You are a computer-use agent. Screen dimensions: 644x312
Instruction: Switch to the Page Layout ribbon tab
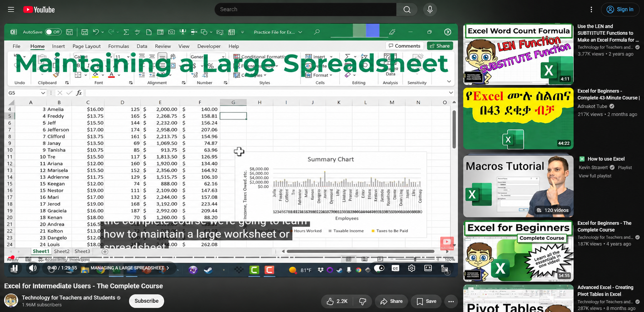click(86, 46)
